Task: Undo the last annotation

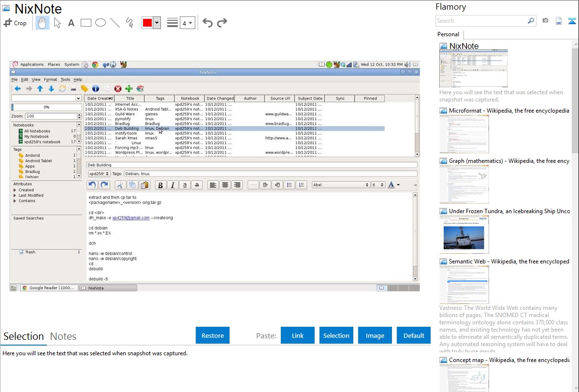Action: click(x=207, y=23)
